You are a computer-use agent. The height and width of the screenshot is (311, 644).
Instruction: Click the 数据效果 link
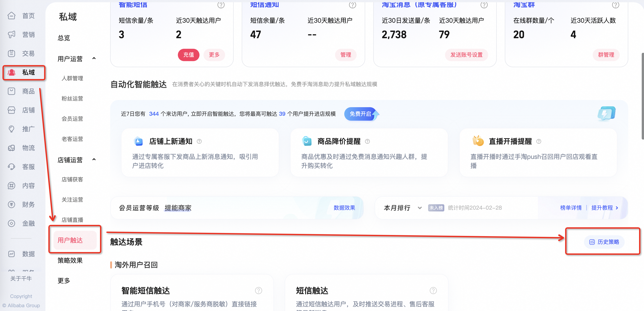[344, 208]
